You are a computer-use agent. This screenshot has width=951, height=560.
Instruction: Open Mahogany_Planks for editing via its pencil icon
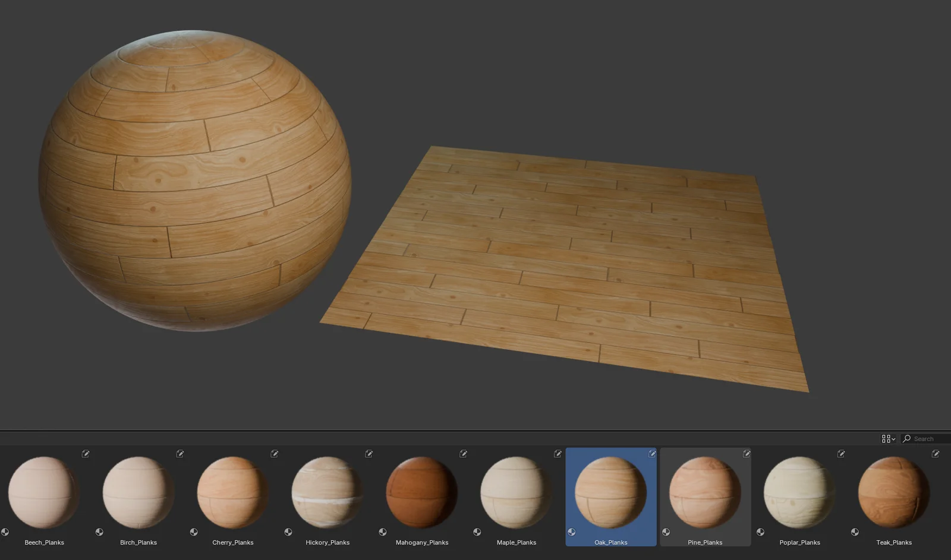pyautogui.click(x=463, y=453)
